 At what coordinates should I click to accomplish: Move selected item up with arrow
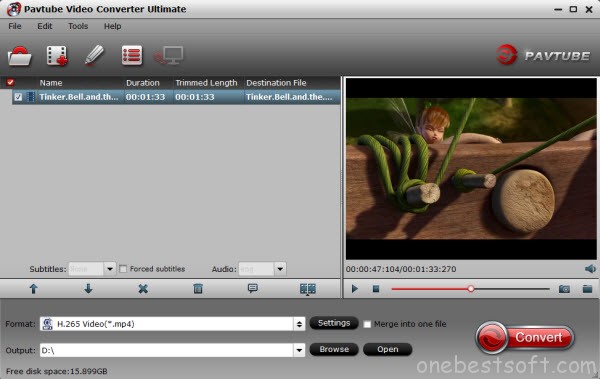pyautogui.click(x=34, y=289)
